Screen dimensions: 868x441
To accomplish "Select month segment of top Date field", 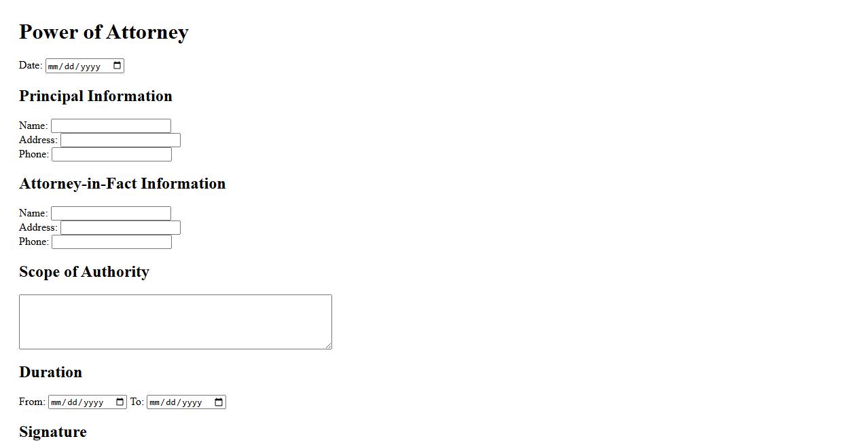I will [54, 66].
